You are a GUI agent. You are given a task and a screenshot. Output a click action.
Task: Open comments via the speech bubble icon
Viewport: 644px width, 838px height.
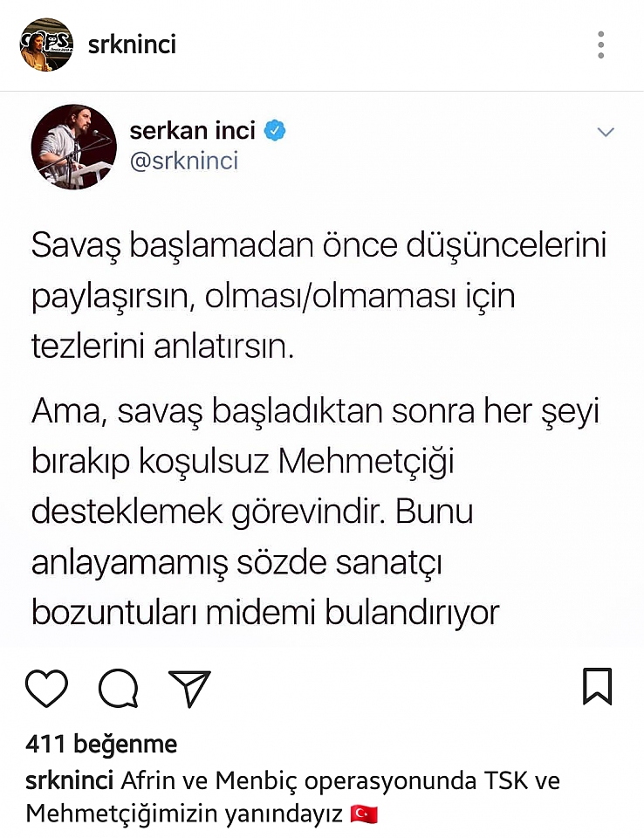pyautogui.click(x=119, y=688)
